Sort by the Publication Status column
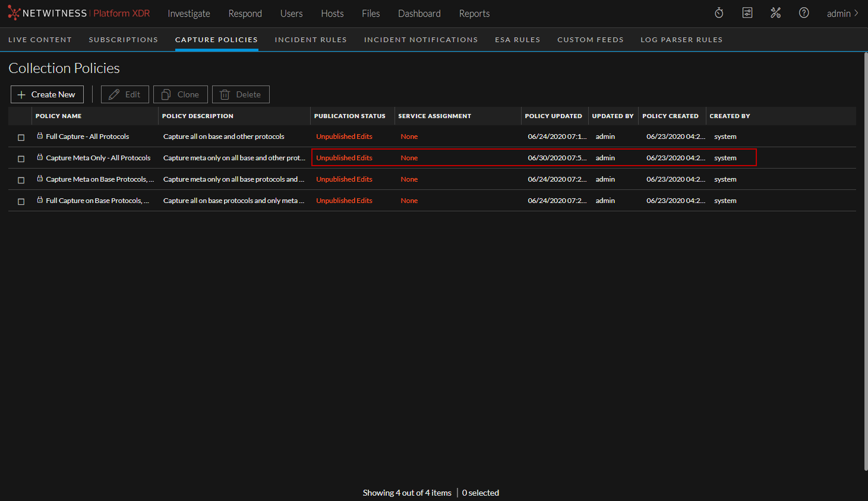Viewport: 868px width, 501px height. [350, 116]
